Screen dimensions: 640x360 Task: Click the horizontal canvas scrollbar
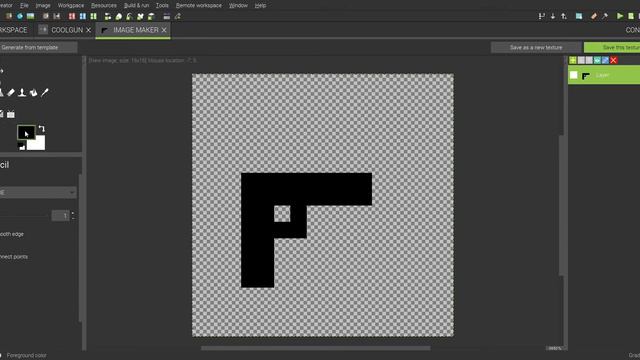[316, 348]
